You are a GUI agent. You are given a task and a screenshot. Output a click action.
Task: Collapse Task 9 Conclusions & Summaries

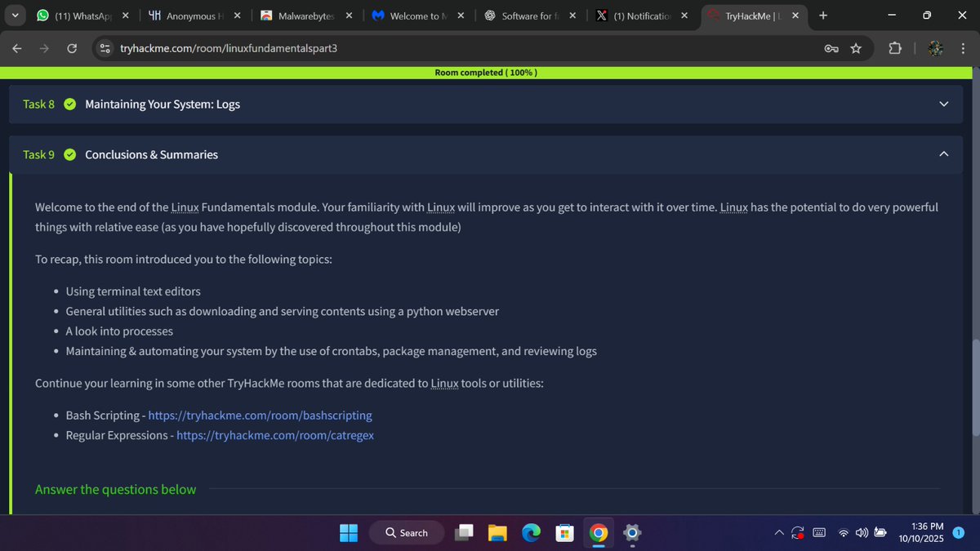(x=944, y=154)
